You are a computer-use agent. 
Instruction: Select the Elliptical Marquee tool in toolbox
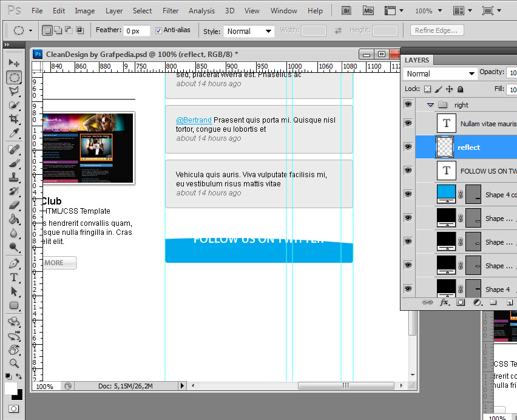click(x=14, y=78)
